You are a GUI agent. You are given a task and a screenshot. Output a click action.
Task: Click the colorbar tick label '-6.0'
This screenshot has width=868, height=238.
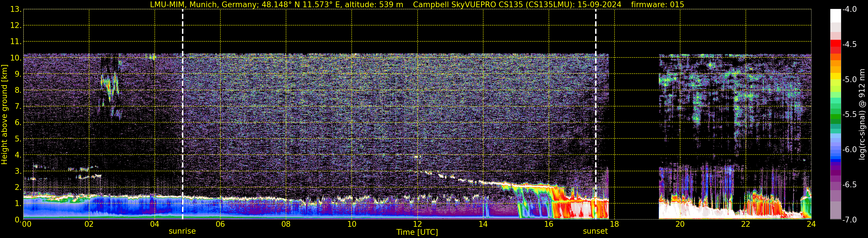(x=849, y=150)
